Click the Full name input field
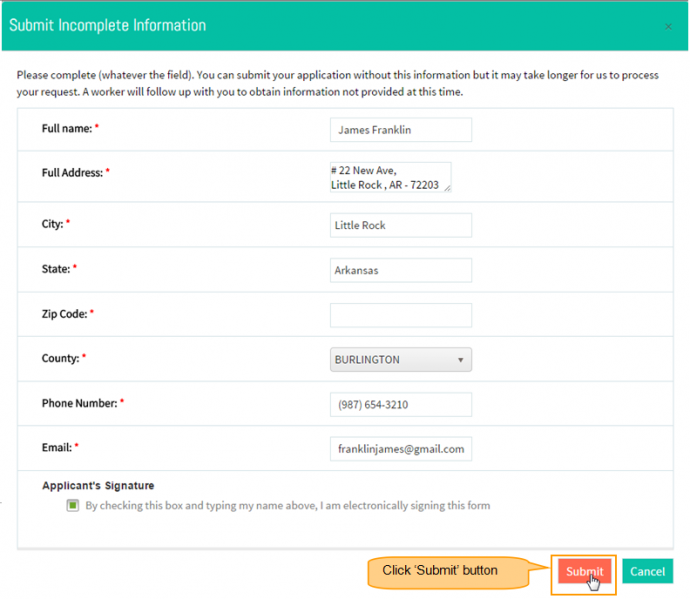 pos(400,130)
